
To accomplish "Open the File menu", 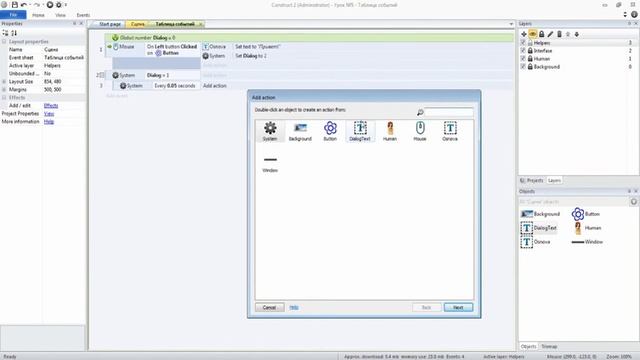I will point(13,15).
